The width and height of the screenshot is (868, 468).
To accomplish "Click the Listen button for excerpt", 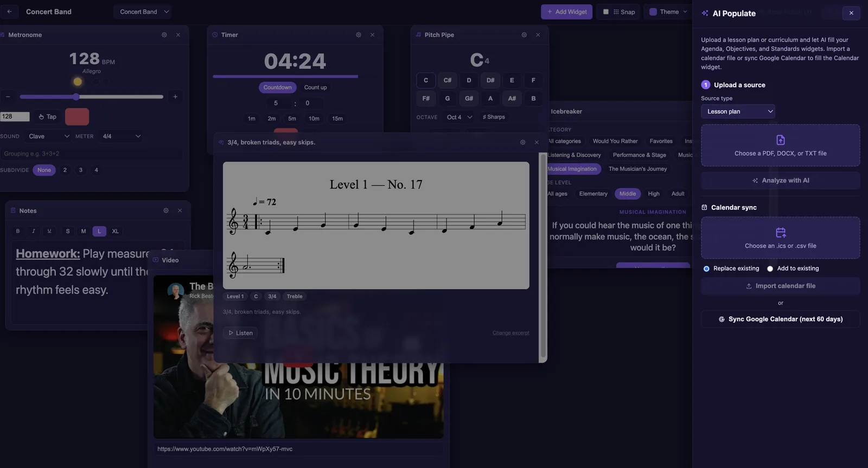I will (240, 333).
